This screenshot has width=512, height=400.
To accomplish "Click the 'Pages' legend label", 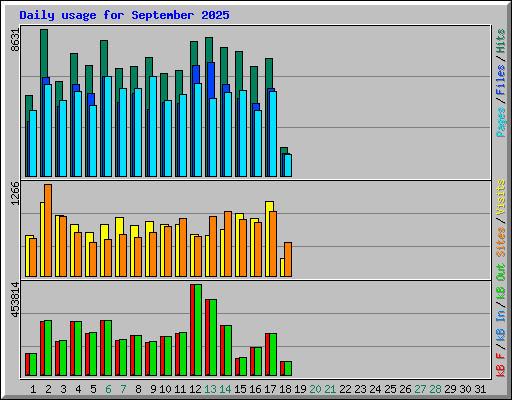I will [x=501, y=122].
